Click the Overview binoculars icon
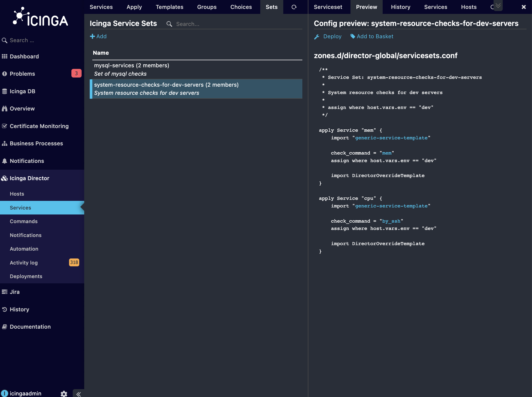This screenshot has height=397, width=532. tap(4, 109)
